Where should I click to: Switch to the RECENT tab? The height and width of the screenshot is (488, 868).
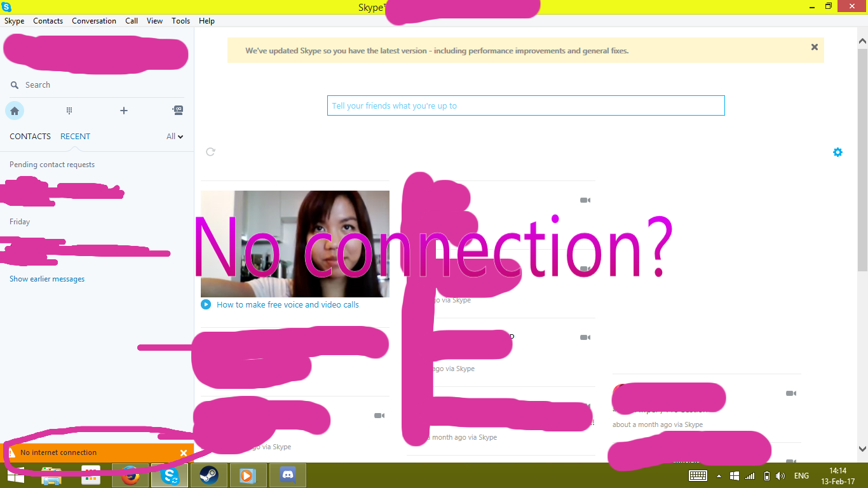coord(75,136)
